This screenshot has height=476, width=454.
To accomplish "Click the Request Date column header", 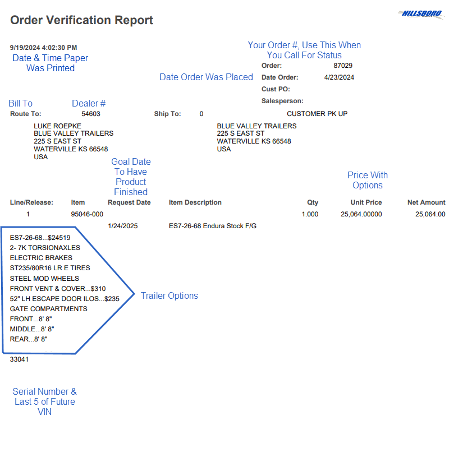I will 129,202.
